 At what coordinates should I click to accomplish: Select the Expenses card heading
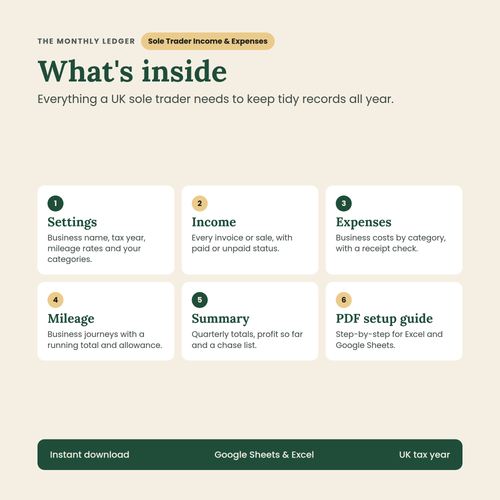(364, 223)
